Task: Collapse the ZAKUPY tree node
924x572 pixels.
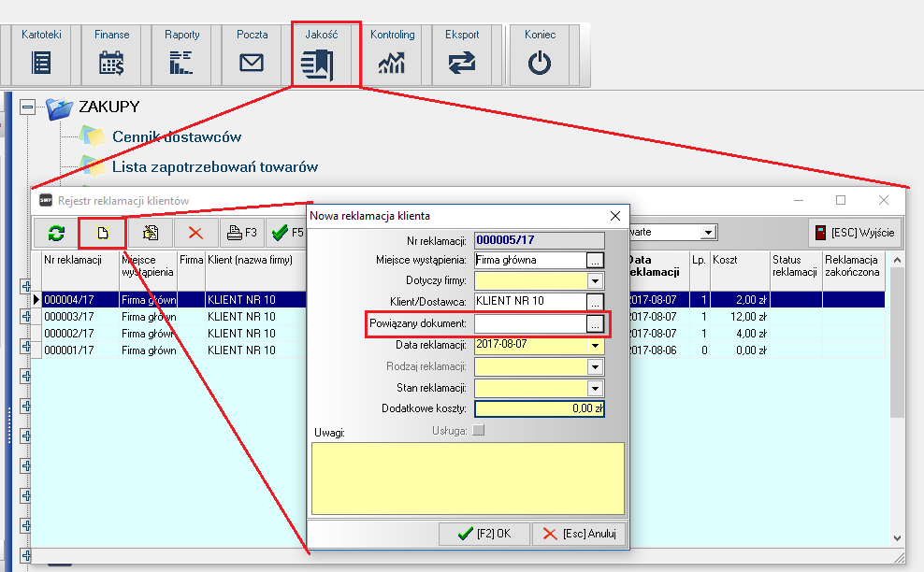Action: 27,108
